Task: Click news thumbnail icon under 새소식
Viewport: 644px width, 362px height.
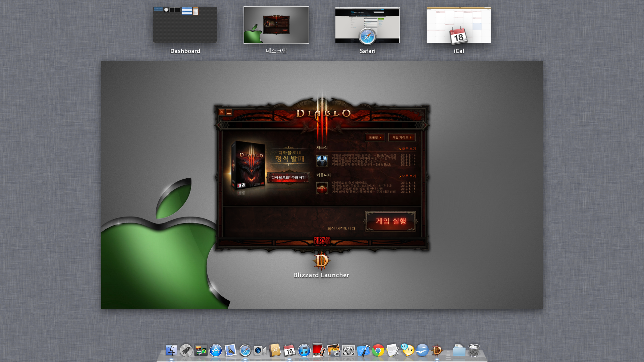Action: (x=322, y=161)
